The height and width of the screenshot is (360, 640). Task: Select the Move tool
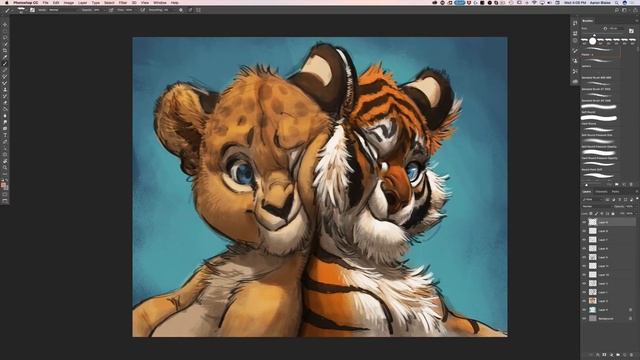click(5, 24)
